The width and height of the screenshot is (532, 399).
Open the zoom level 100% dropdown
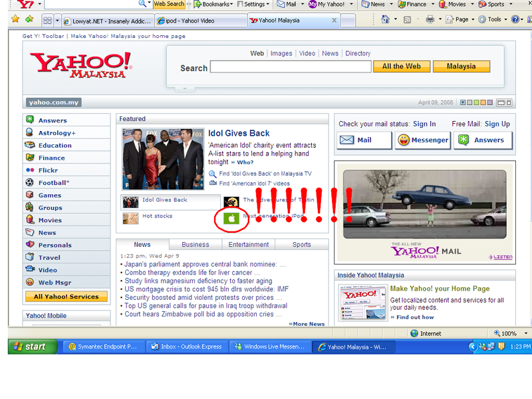pyautogui.click(x=509, y=333)
